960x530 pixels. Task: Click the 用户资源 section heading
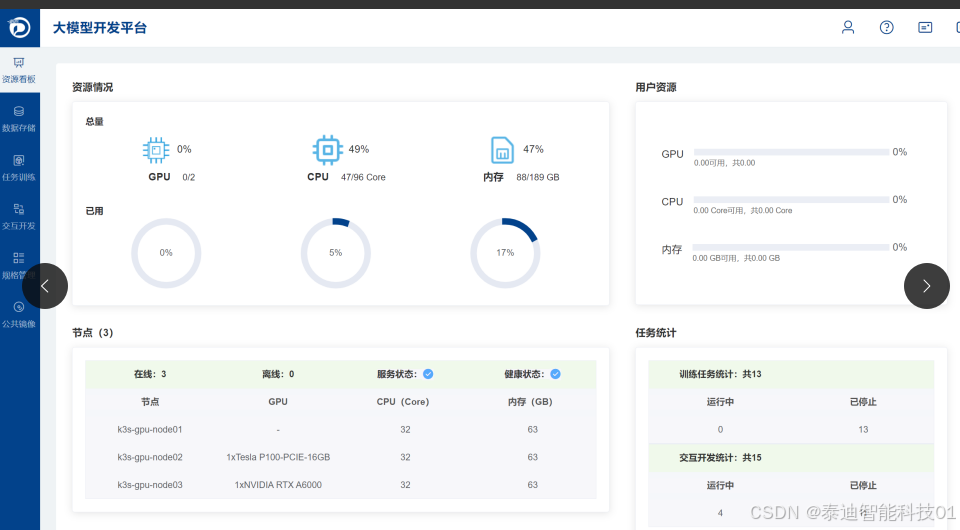(x=656, y=88)
